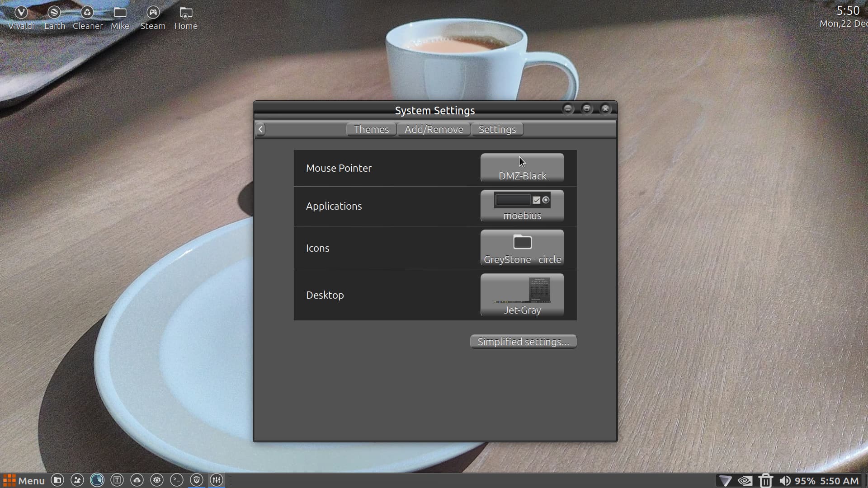This screenshot has width=868, height=488.
Task: Open the Menu button on the panel
Action: (24, 480)
